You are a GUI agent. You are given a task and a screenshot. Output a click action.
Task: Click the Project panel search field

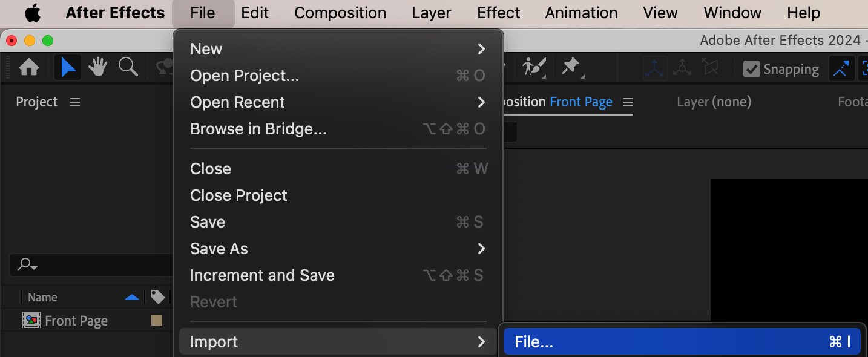[x=91, y=264]
